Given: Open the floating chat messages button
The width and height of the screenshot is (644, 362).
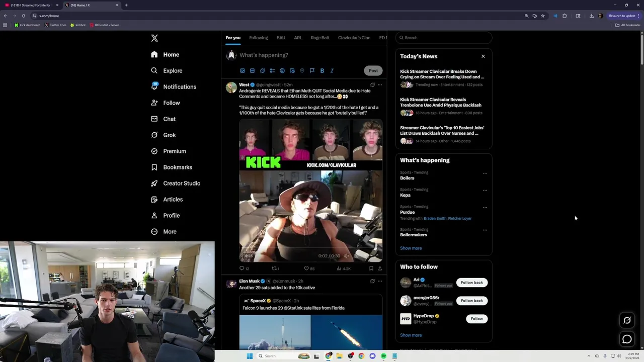Looking at the screenshot, I should [x=627, y=339].
